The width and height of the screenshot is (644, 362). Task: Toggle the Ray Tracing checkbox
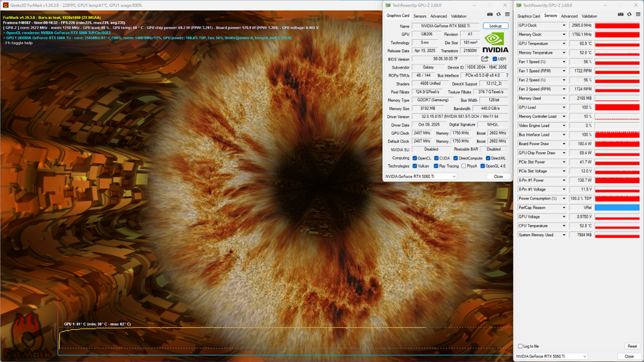click(x=436, y=166)
